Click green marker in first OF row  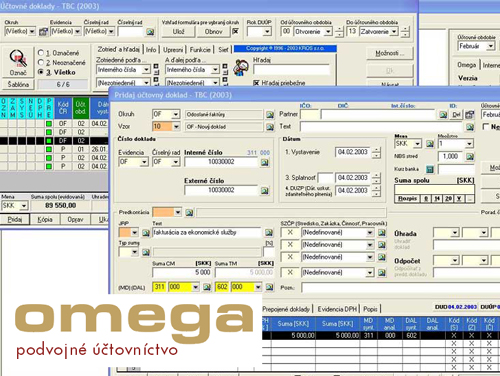pyautogui.click(x=49, y=124)
